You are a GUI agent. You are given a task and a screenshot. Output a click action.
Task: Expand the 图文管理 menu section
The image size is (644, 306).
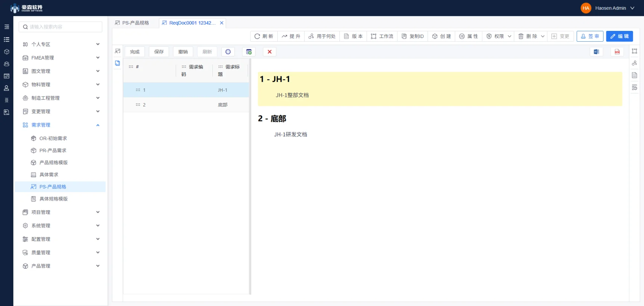(61, 71)
